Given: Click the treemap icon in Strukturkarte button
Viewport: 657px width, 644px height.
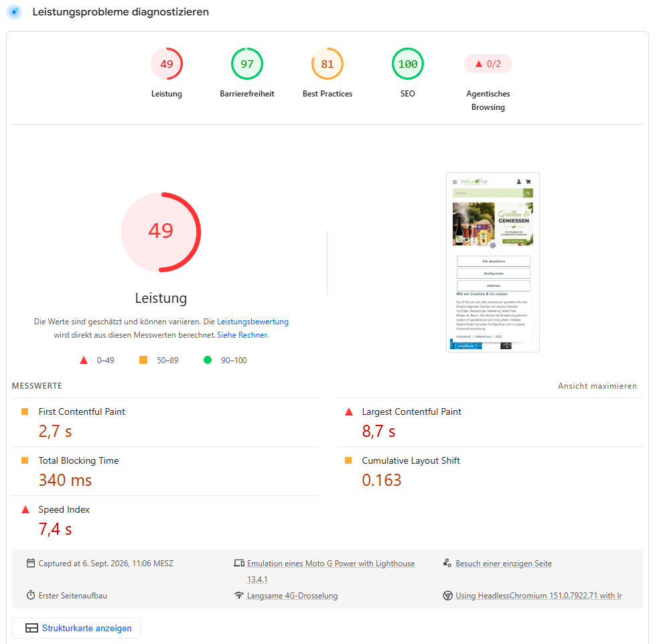Looking at the screenshot, I should click(32, 628).
